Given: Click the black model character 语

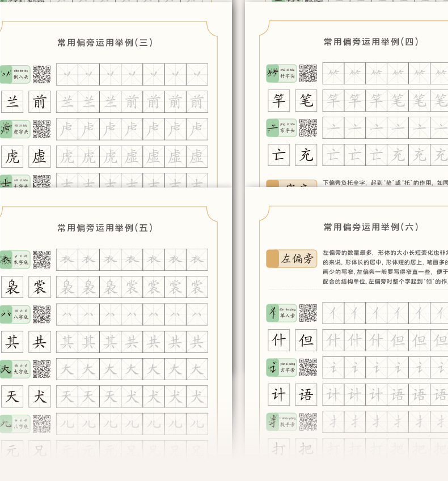Looking at the screenshot, I should tap(306, 394).
